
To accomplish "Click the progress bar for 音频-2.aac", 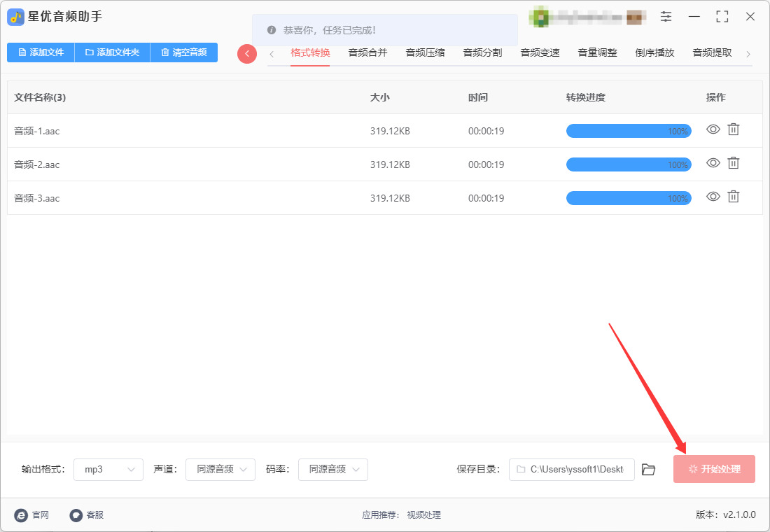I will pyautogui.click(x=629, y=164).
